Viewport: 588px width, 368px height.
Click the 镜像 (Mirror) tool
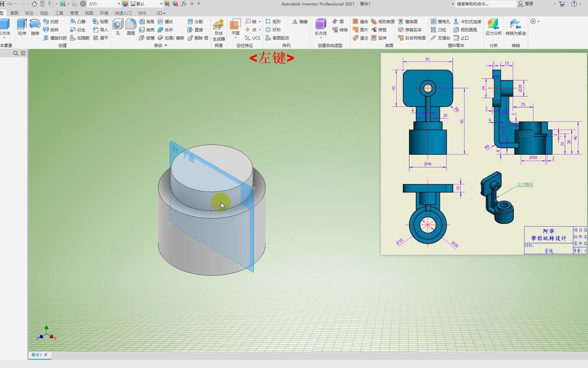300,21
